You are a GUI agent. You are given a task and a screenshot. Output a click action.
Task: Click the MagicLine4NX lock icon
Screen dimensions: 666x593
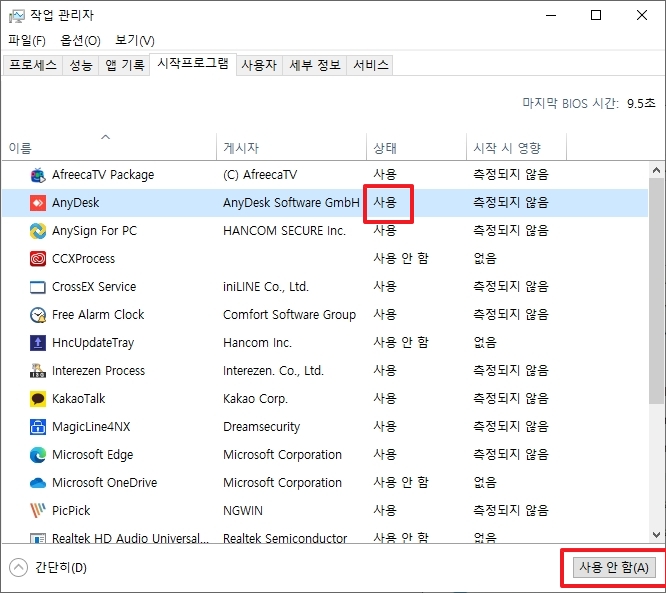38,427
